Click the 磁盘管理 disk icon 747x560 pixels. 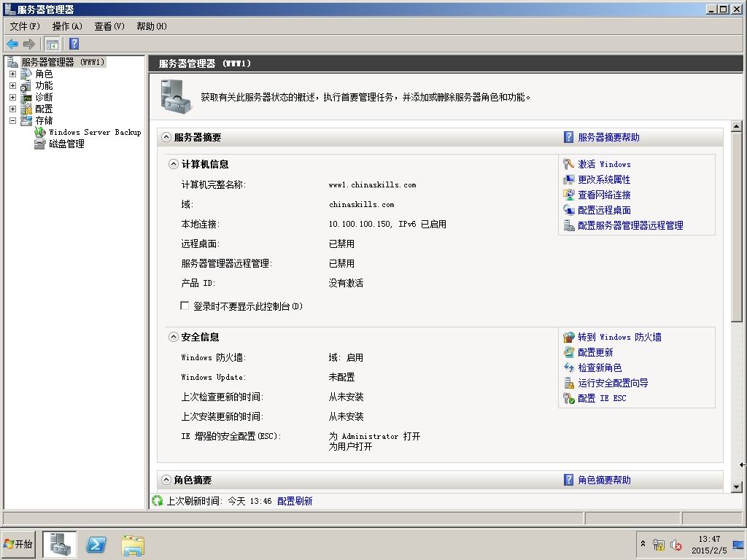click(x=40, y=144)
